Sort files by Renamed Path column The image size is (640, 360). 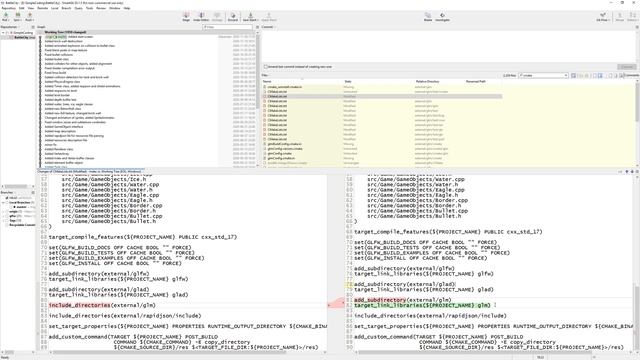[x=476, y=82]
